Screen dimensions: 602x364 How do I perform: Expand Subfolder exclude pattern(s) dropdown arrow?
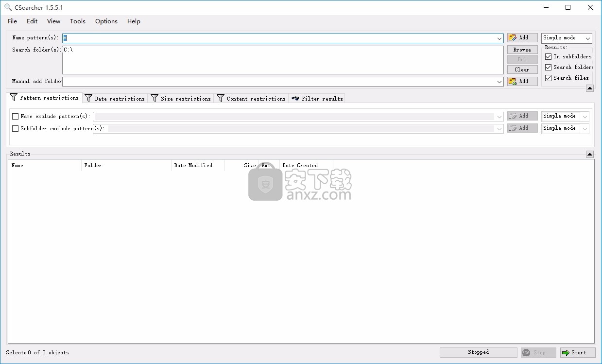(x=499, y=129)
